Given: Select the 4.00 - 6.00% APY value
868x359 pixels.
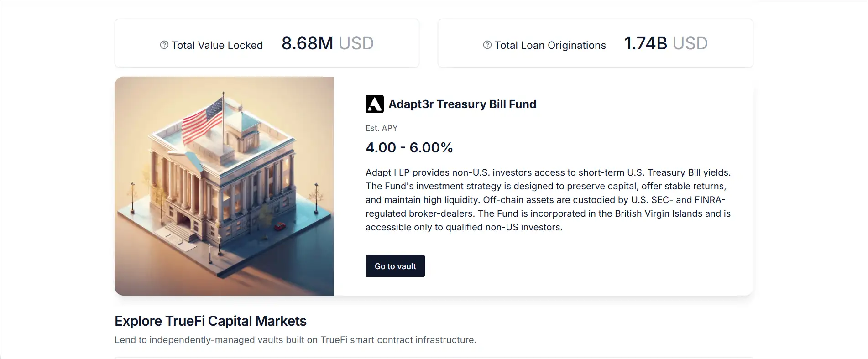Looking at the screenshot, I should (x=409, y=147).
